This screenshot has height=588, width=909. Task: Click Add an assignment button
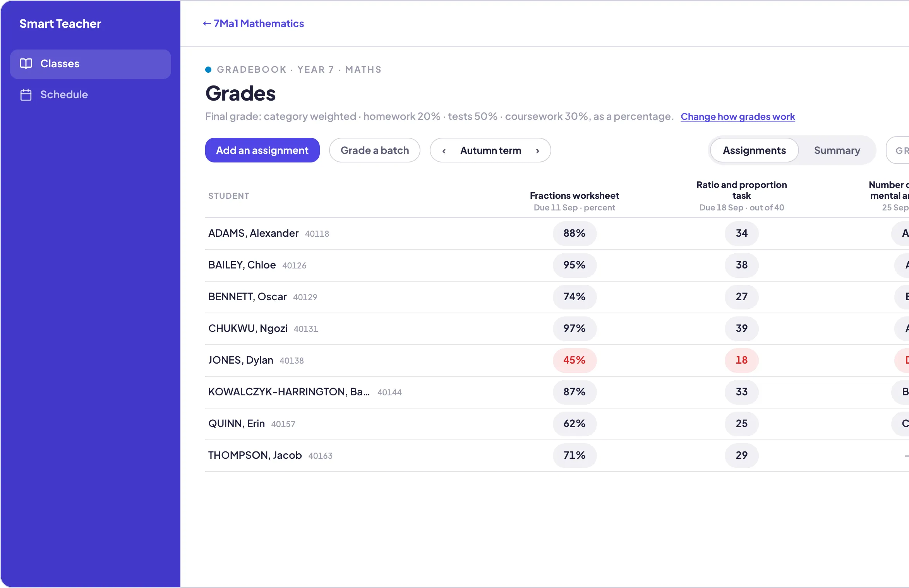pyautogui.click(x=262, y=150)
